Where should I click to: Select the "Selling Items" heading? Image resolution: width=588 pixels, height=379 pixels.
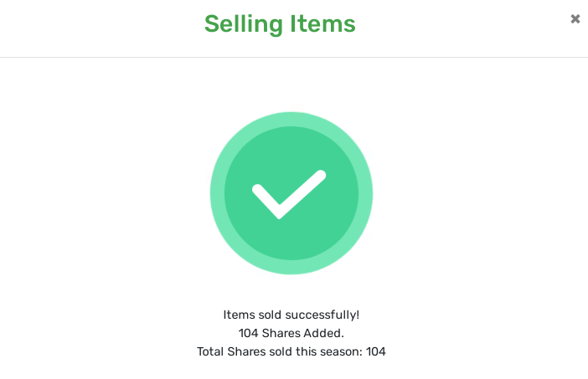(x=280, y=24)
